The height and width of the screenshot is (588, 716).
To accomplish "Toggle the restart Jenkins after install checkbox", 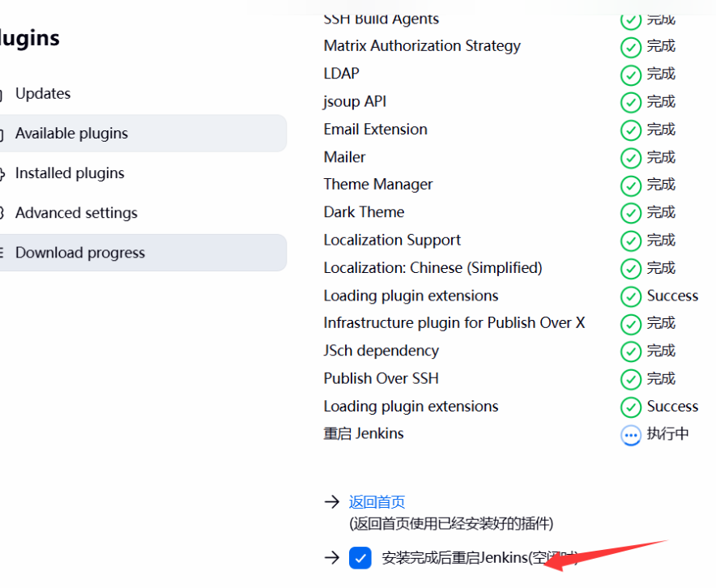I will click(x=360, y=558).
